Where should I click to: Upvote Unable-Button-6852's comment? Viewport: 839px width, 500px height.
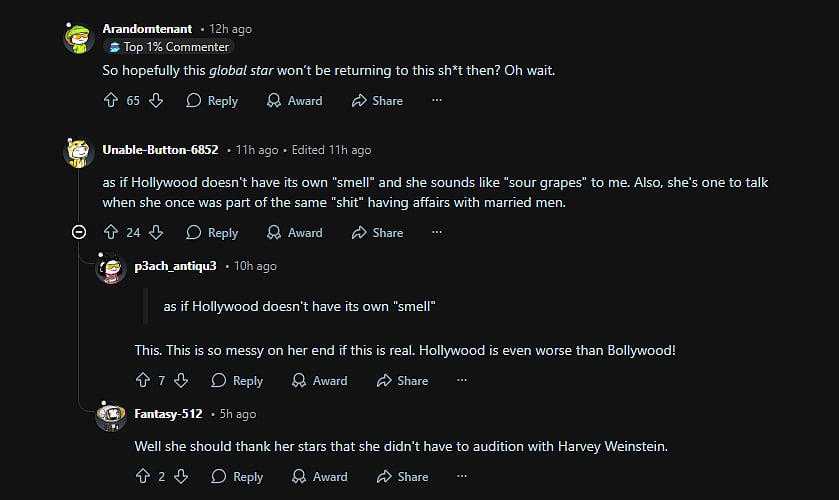point(111,232)
